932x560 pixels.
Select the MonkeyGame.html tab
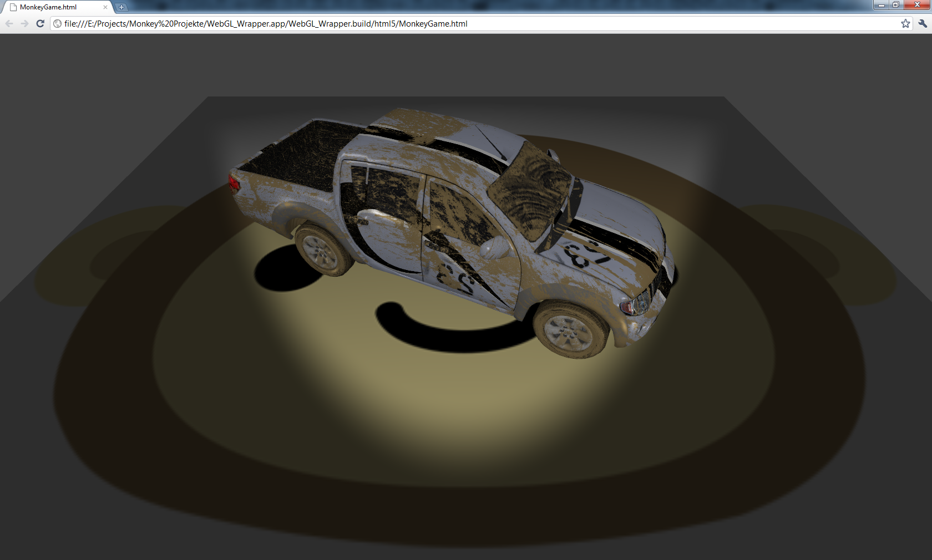click(57, 7)
